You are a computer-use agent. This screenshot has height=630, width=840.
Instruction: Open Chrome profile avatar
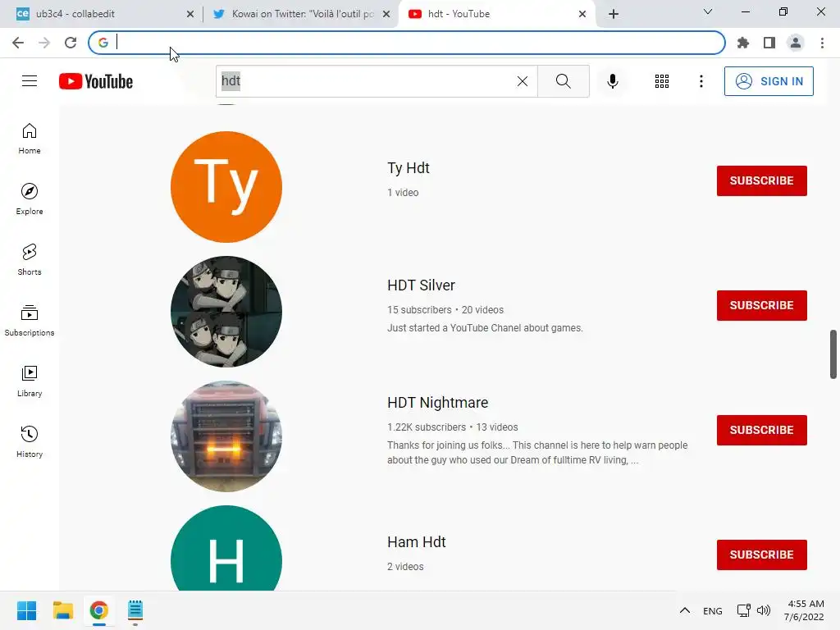point(796,43)
